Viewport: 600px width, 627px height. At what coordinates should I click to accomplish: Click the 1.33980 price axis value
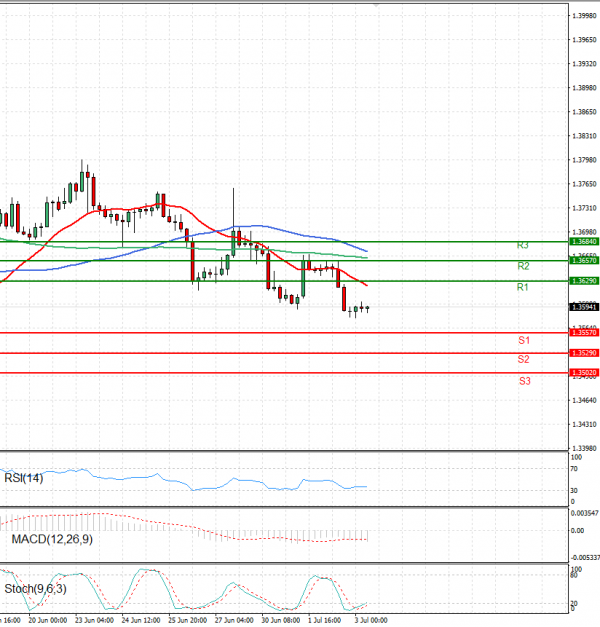coord(584,448)
